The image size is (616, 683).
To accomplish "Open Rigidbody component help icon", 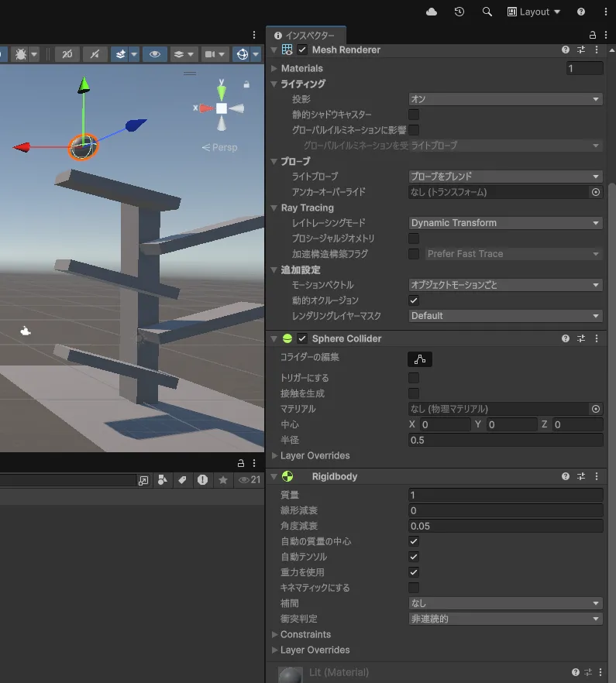I will pyautogui.click(x=566, y=476).
